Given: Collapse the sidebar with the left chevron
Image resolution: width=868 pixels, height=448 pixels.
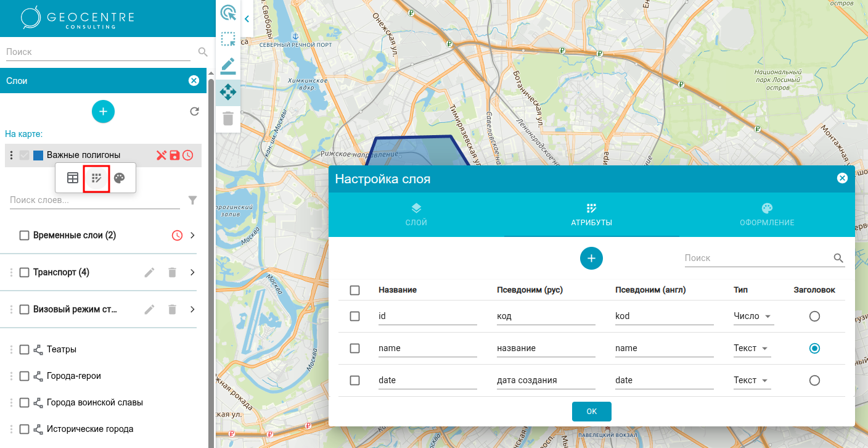Looking at the screenshot, I should pyautogui.click(x=247, y=19).
